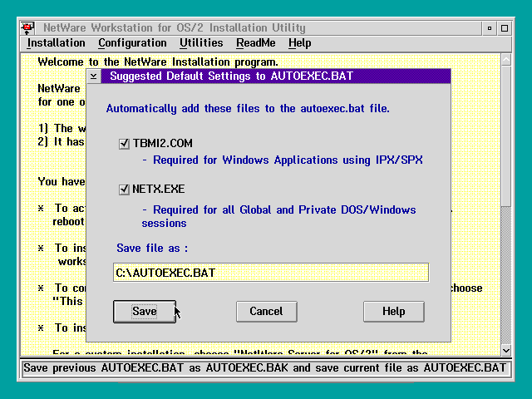Click the vertical scrollbar thumb
Viewport: 532px width, 399px height.
[506, 135]
